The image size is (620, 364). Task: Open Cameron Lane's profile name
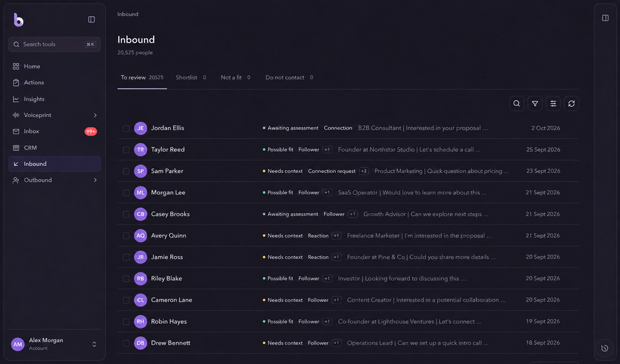(172, 300)
